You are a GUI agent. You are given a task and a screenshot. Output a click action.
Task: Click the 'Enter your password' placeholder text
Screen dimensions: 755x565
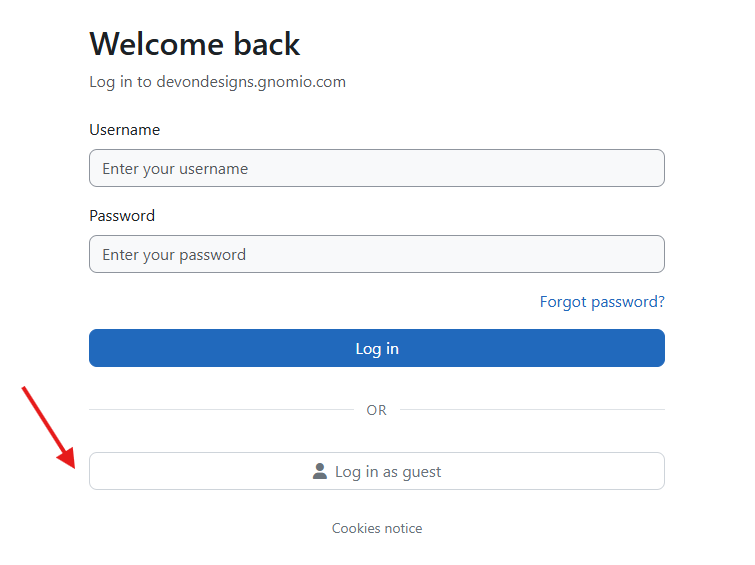point(174,254)
